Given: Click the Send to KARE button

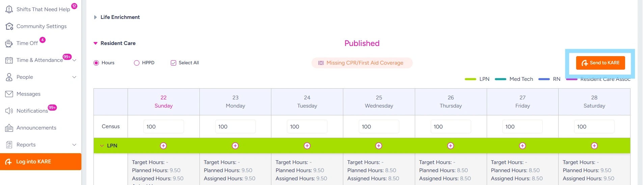Looking at the screenshot, I should [x=600, y=63].
